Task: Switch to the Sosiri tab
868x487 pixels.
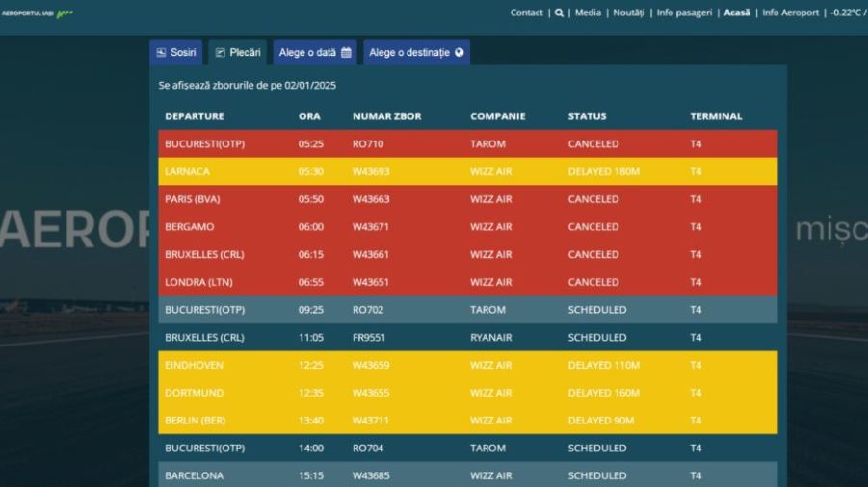Action: [176, 53]
